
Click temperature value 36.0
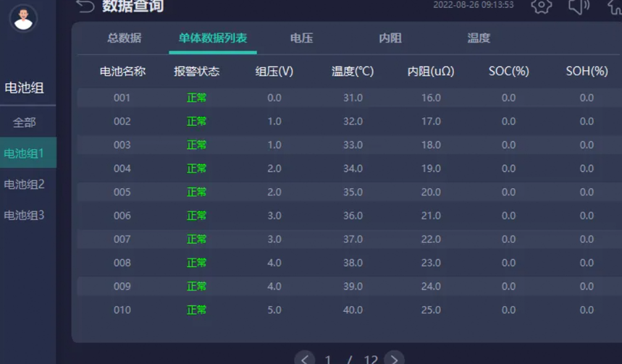click(x=353, y=216)
